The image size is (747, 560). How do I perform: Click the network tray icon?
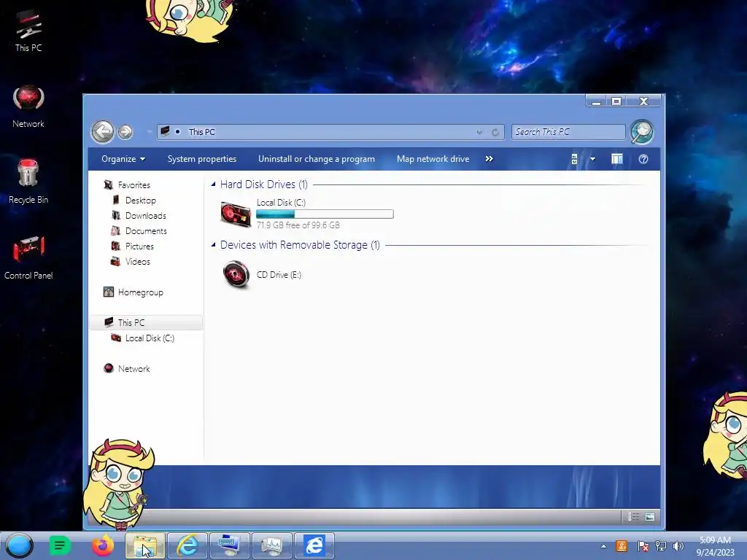(x=661, y=546)
